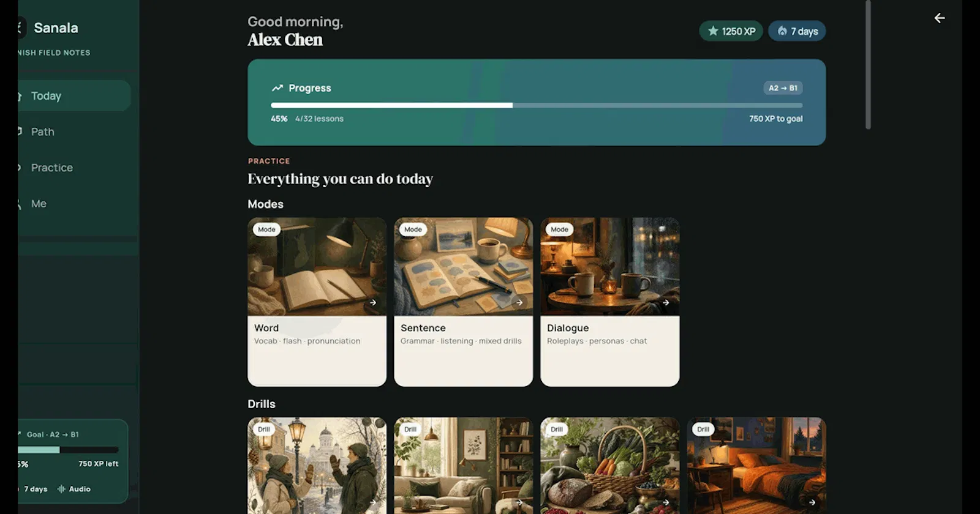The width and height of the screenshot is (980, 514).
Task: Open the Sentence mode card title
Action: 423,328
